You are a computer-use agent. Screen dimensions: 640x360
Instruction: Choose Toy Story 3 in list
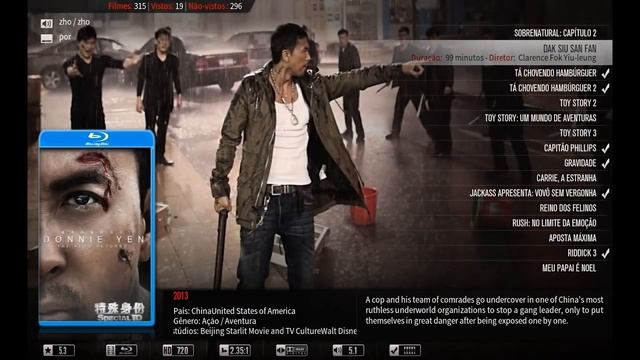point(578,133)
